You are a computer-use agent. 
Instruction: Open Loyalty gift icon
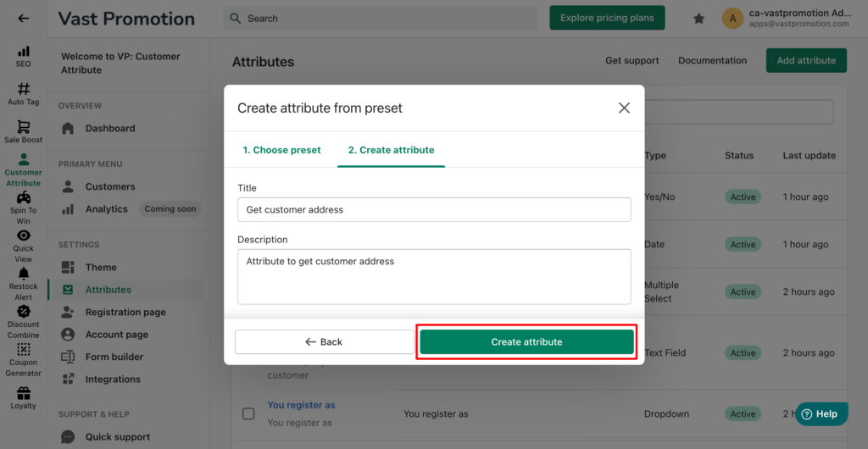23,393
